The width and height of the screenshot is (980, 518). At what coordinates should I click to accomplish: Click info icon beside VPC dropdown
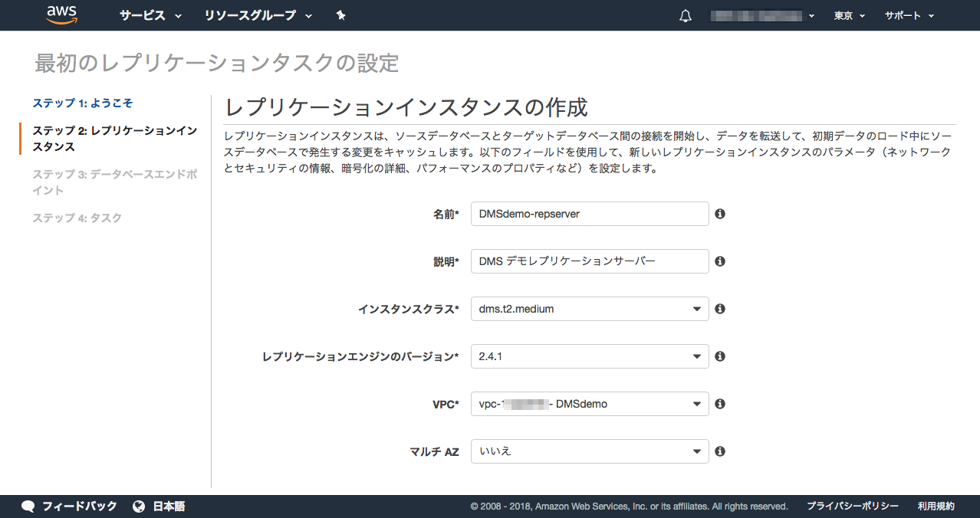pyautogui.click(x=720, y=404)
